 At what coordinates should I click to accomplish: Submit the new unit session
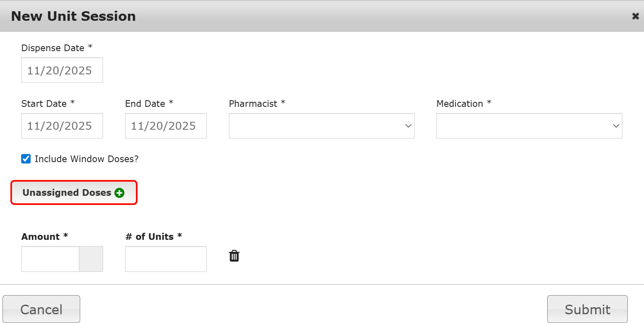[587, 309]
